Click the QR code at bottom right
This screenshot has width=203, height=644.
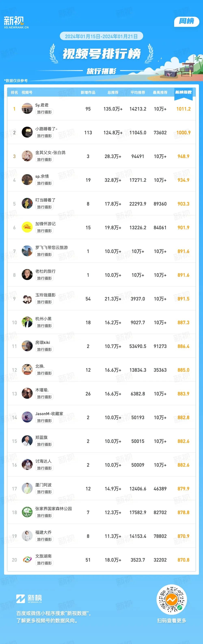pos(172,600)
